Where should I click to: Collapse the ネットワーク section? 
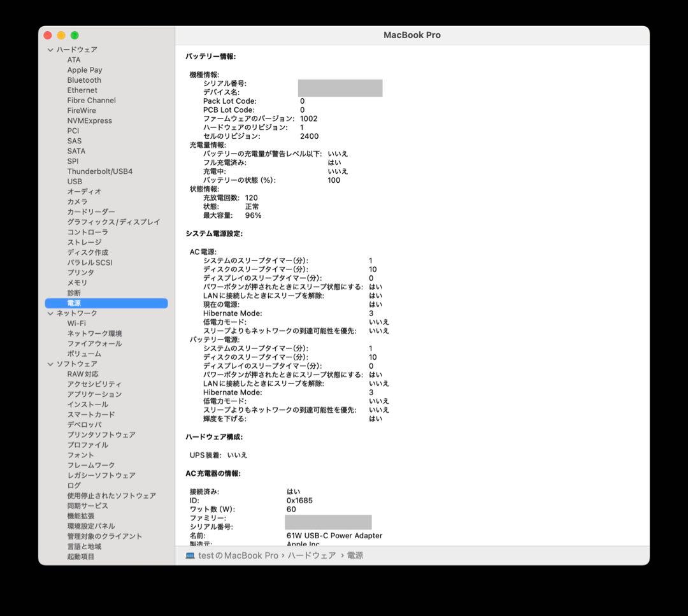click(50, 313)
